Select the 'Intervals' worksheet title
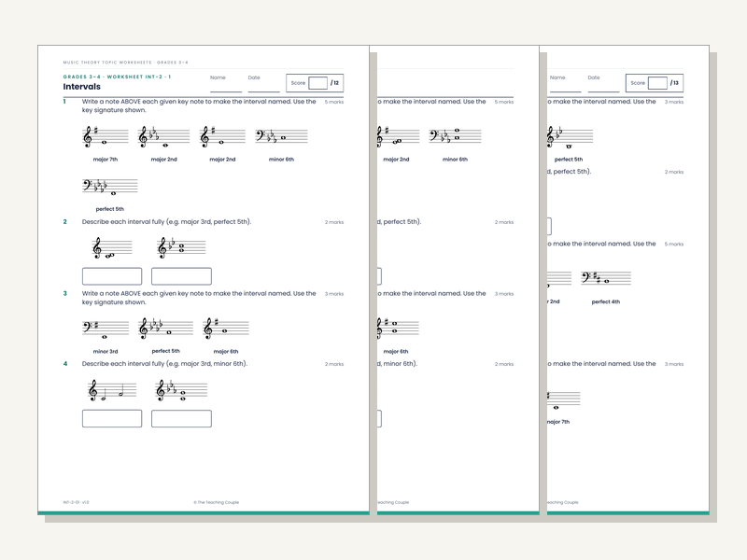 click(x=82, y=87)
